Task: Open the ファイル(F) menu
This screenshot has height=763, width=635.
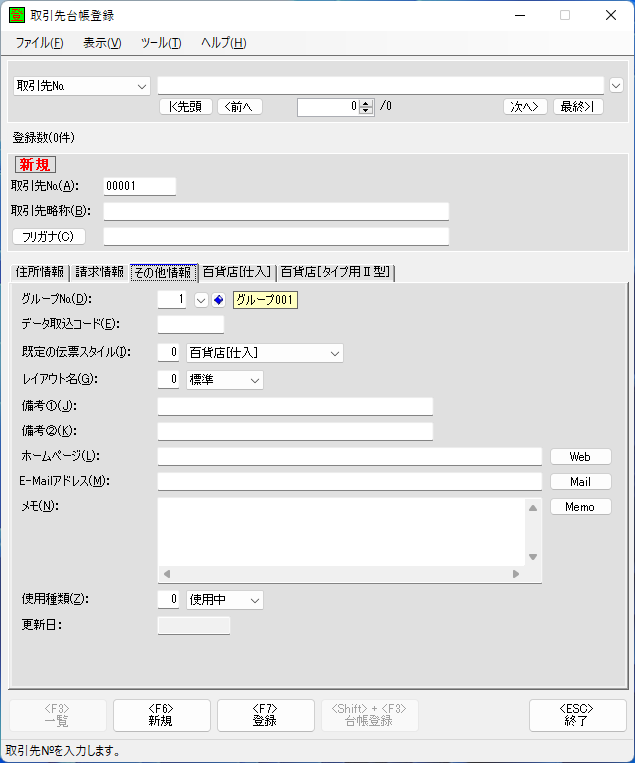Action: click(x=39, y=43)
